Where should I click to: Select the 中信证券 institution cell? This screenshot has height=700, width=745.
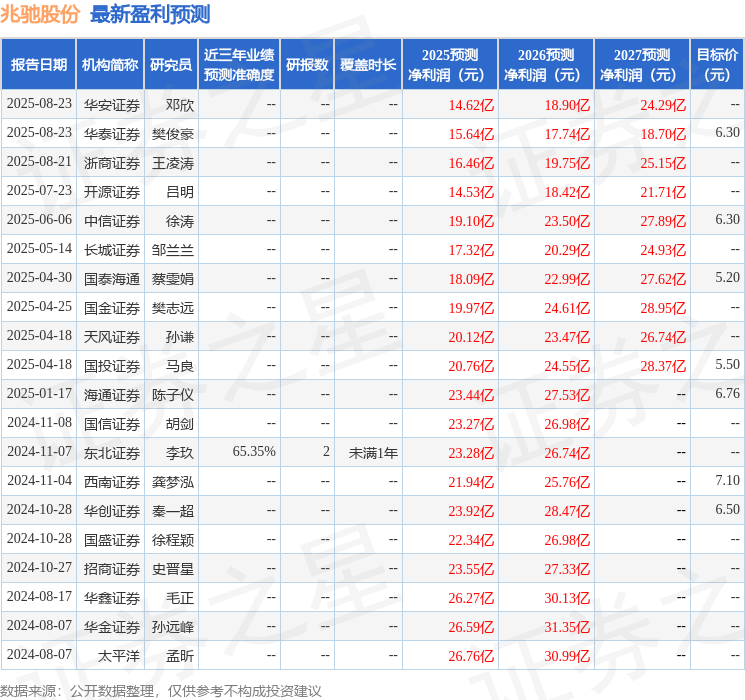click(x=112, y=221)
